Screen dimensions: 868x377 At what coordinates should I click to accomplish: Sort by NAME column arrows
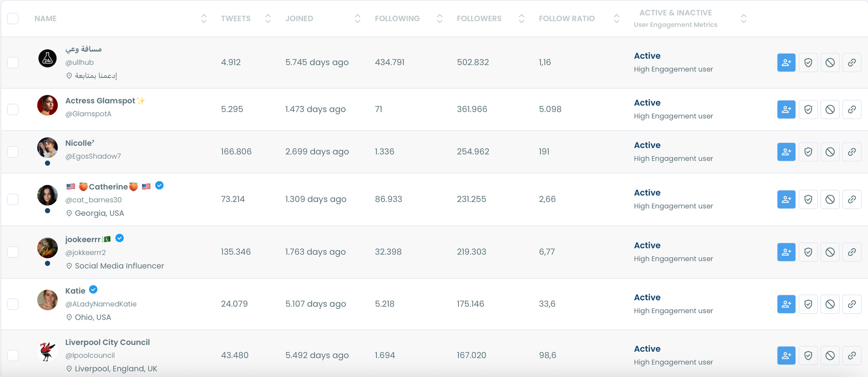point(204,19)
